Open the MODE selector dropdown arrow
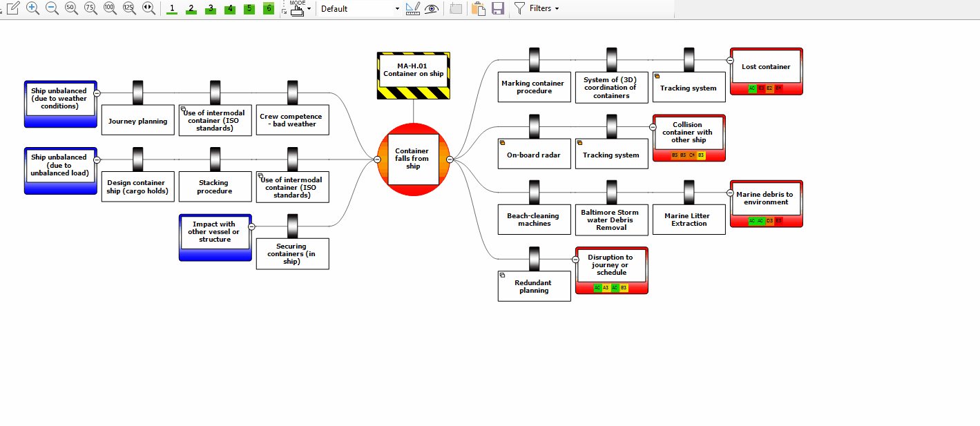The height and width of the screenshot is (426, 980). 309,9
